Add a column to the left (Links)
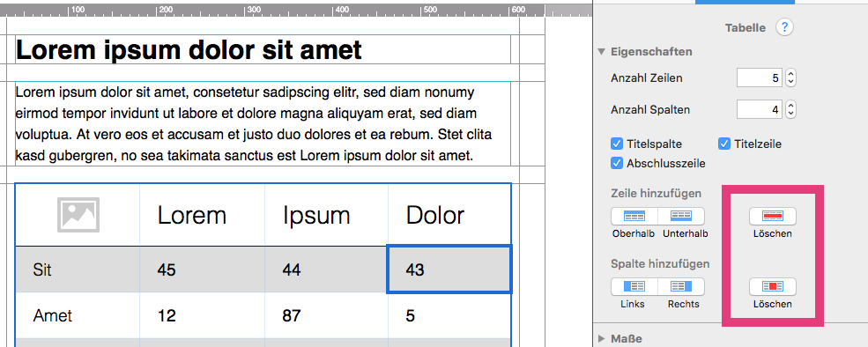868x347 pixels. click(634, 286)
